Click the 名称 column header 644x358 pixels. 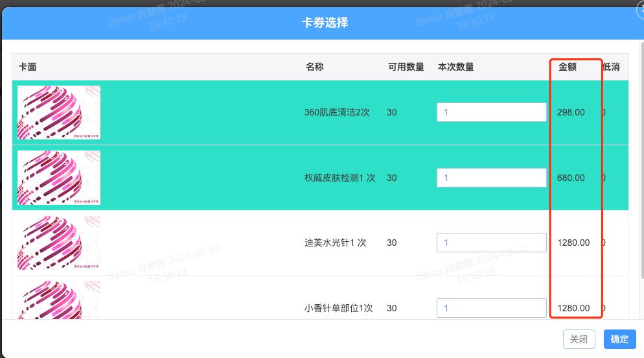coord(314,67)
